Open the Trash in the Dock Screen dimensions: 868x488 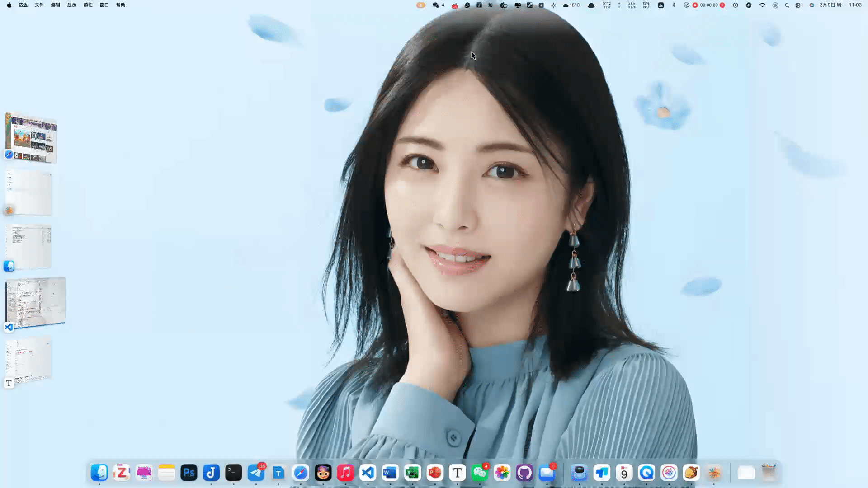point(769,473)
